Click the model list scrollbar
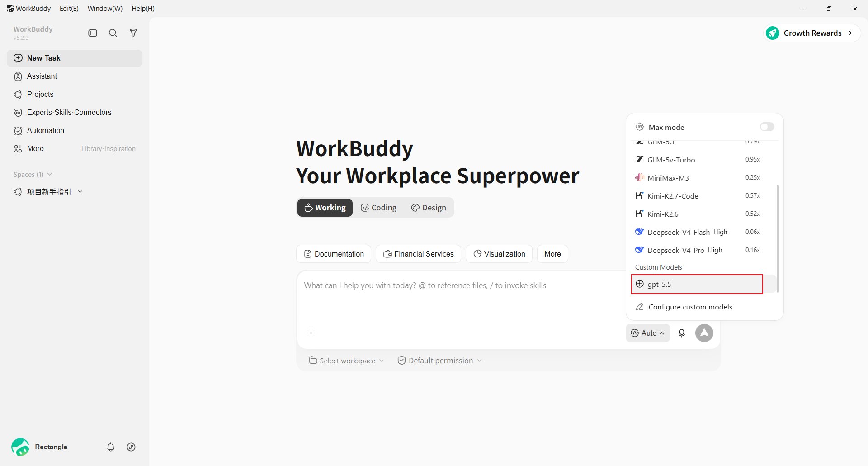The height and width of the screenshot is (466, 868). click(x=778, y=238)
